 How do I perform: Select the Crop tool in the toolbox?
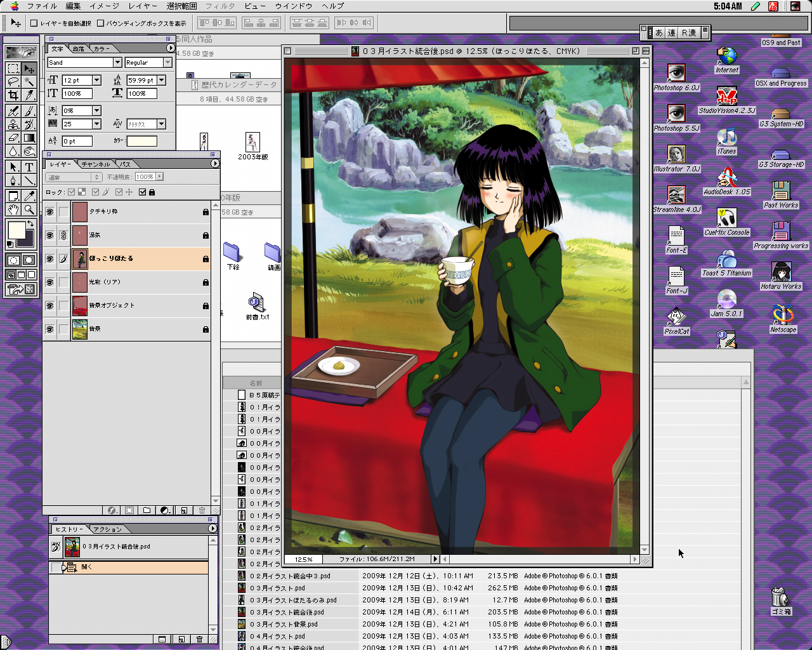click(x=13, y=95)
